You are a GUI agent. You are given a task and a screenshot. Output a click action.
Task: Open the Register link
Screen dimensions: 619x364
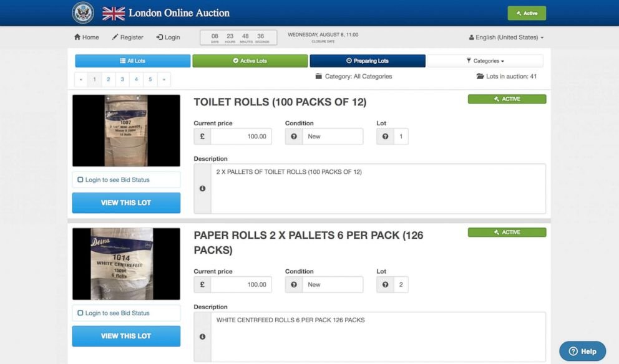[127, 37]
